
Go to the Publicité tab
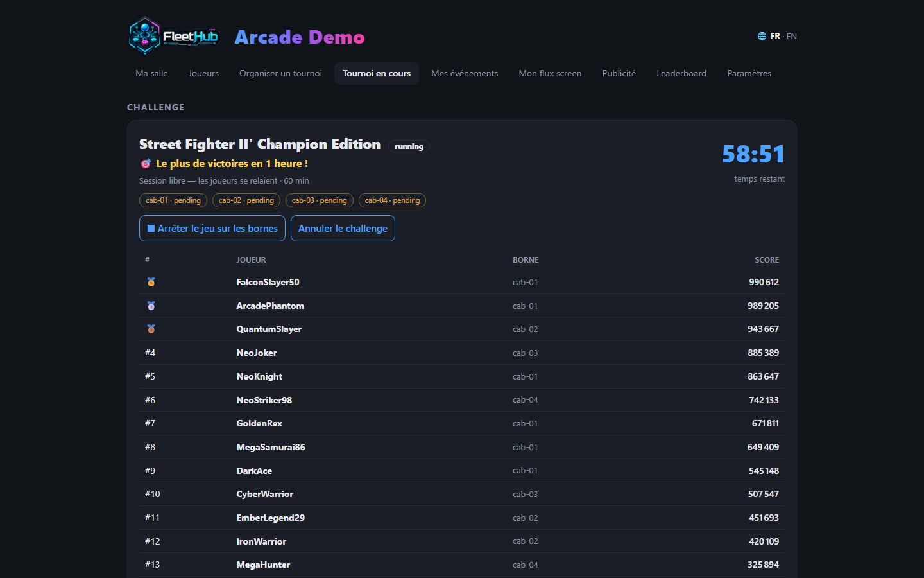pos(619,73)
